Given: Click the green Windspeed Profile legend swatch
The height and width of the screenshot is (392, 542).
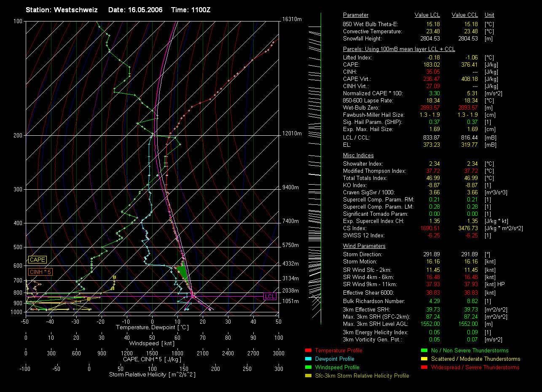Looking at the screenshot, I should coord(308,368).
